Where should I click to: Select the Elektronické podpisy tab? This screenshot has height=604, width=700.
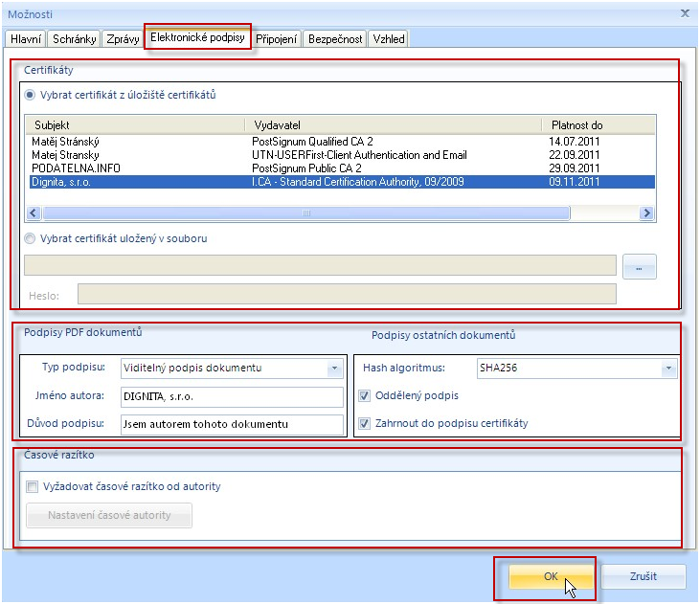(x=197, y=37)
